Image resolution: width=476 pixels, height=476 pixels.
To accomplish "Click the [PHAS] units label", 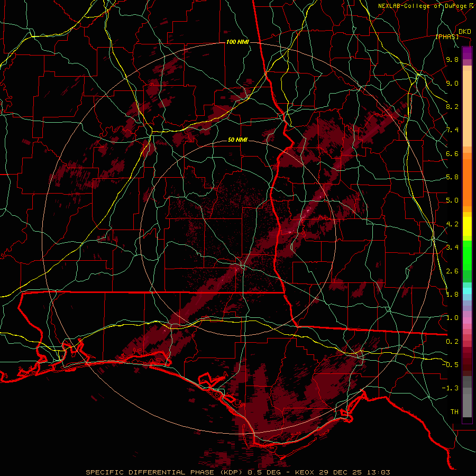I will click(x=447, y=37).
